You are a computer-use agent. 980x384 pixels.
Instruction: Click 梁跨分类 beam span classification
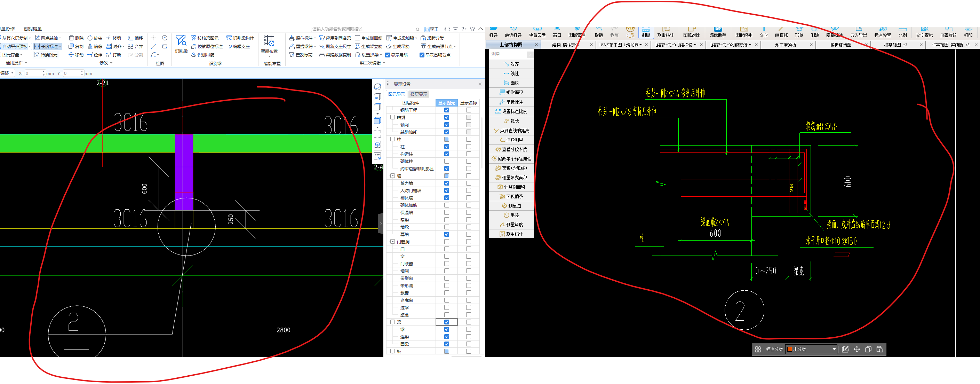pos(432,38)
